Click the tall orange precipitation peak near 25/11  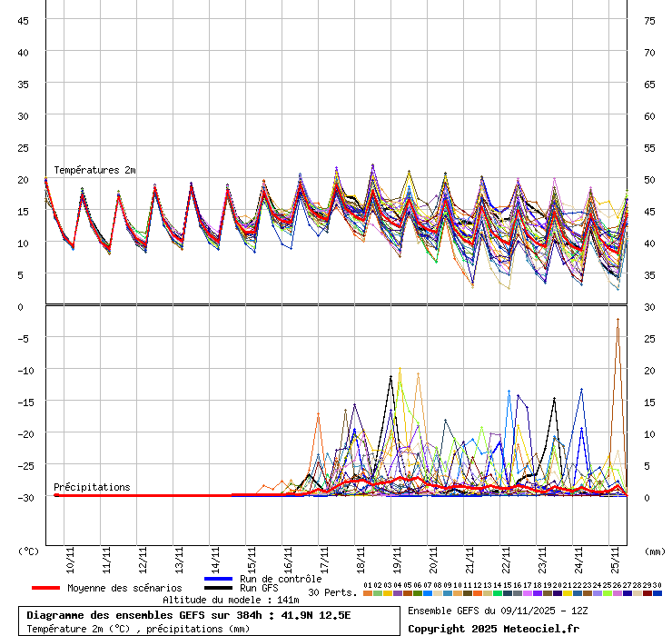(618, 321)
